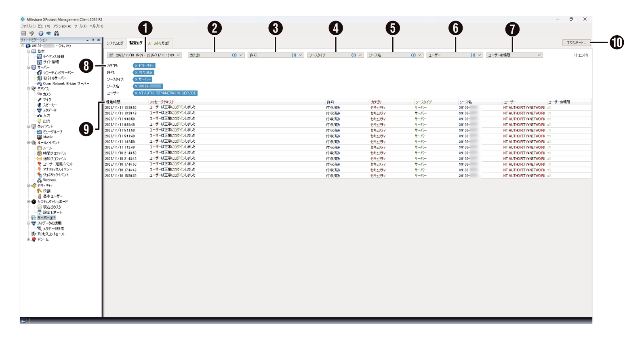Open Help via the question mark icon
Viewport: 644px width, 340px height.
coord(41,33)
